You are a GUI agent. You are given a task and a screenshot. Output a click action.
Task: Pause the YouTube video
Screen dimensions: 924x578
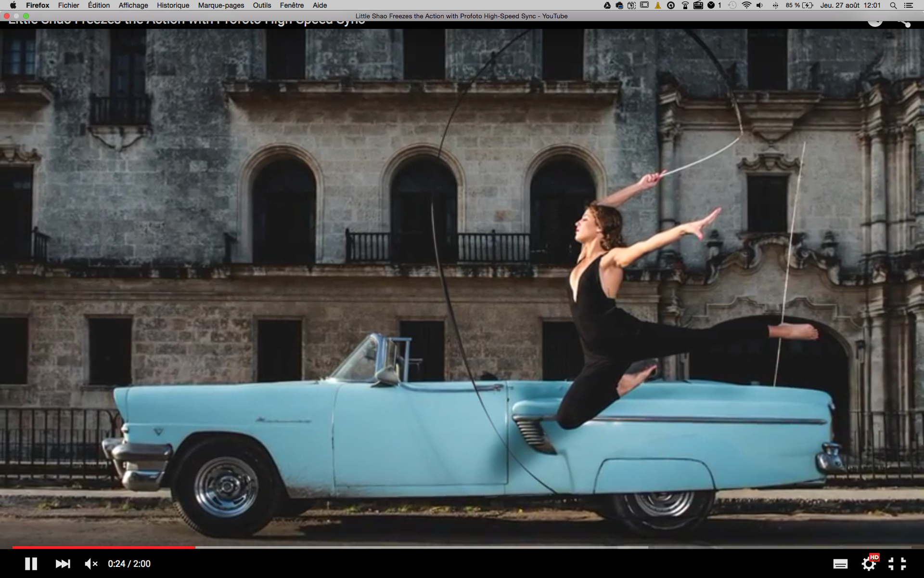pyautogui.click(x=31, y=564)
